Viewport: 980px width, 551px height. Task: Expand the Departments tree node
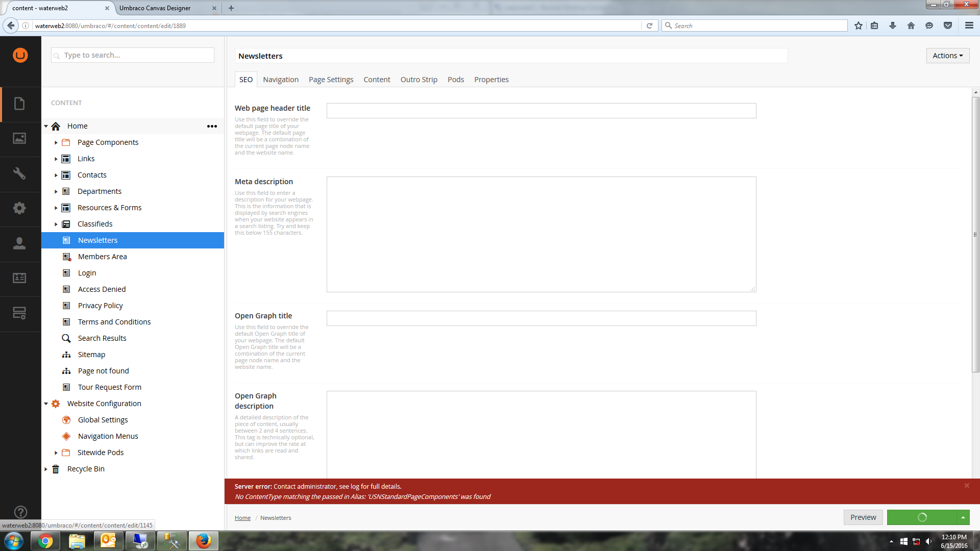pyautogui.click(x=56, y=192)
